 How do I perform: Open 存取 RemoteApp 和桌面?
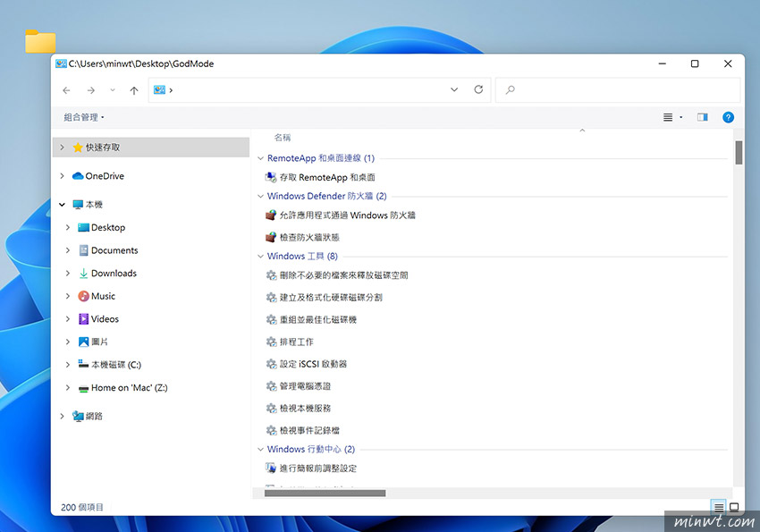point(327,177)
